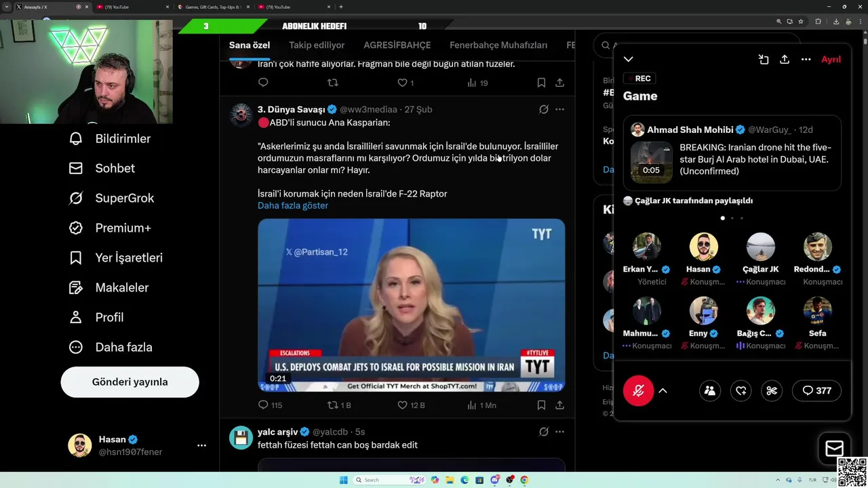Bookmark the top partially visible post

541,83
